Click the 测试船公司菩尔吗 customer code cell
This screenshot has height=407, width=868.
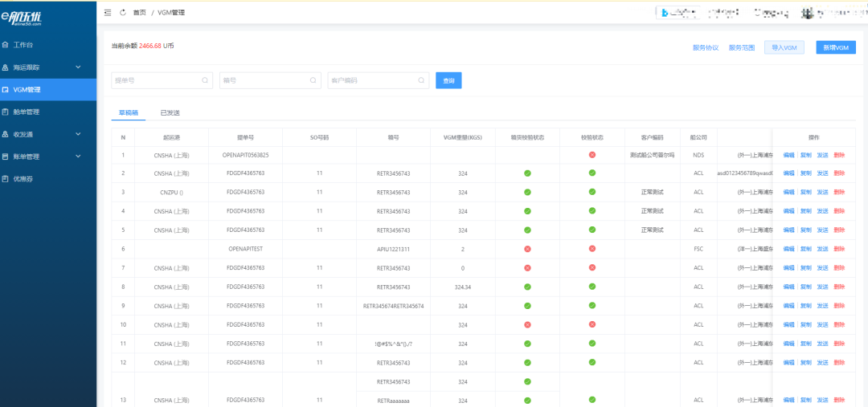[x=652, y=155]
